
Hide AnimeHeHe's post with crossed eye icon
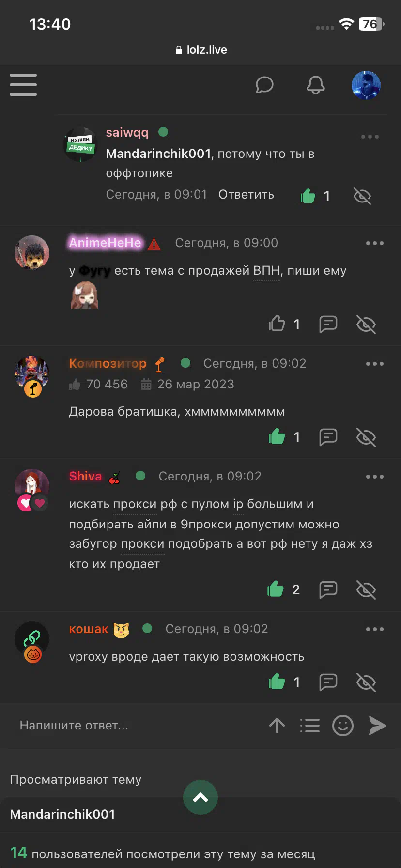click(x=366, y=324)
